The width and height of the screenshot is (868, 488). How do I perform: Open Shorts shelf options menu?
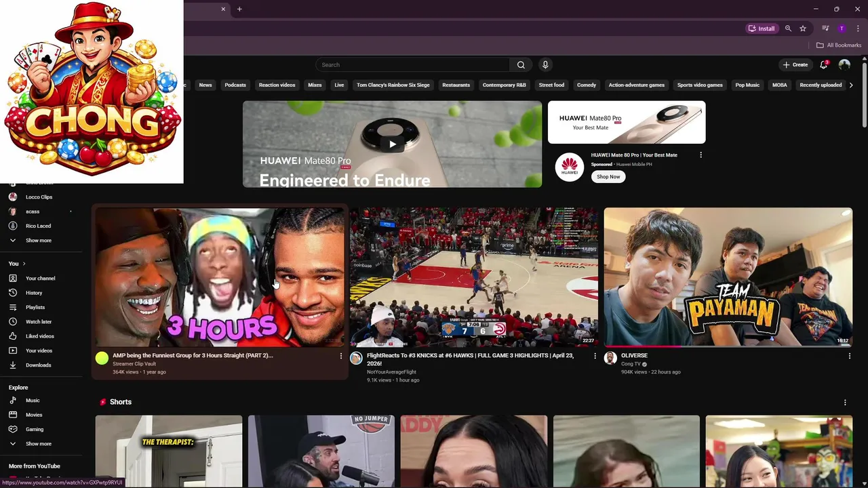pos(845,402)
